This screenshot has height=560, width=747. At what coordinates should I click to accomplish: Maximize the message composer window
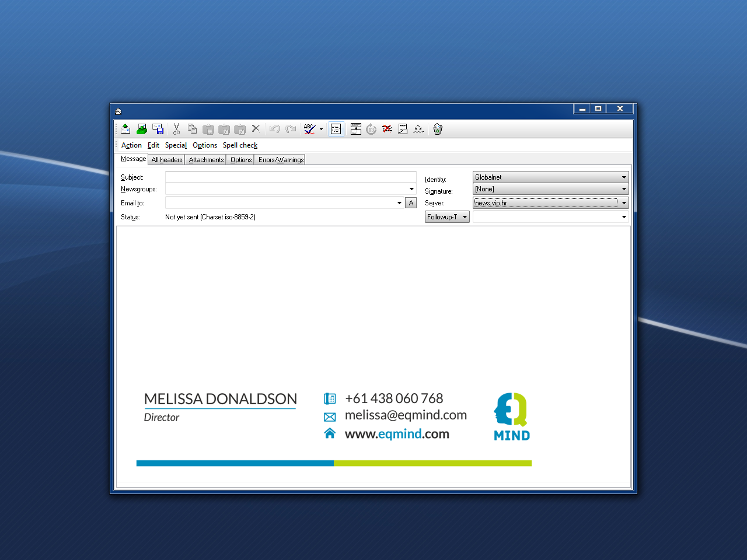[x=598, y=108]
